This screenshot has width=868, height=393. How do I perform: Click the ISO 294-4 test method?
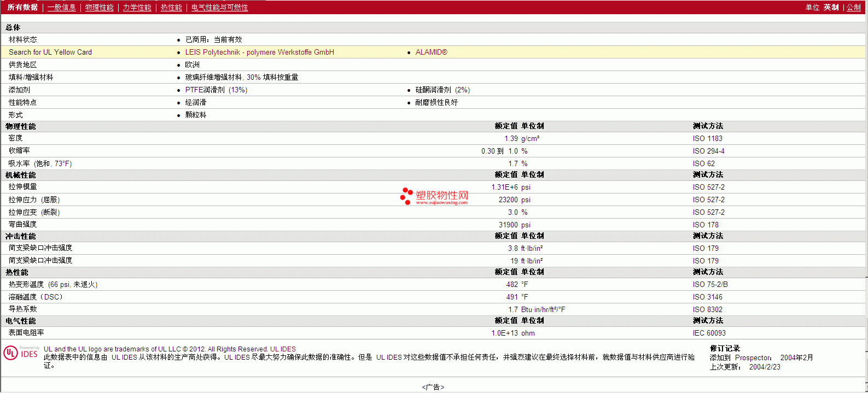point(708,151)
